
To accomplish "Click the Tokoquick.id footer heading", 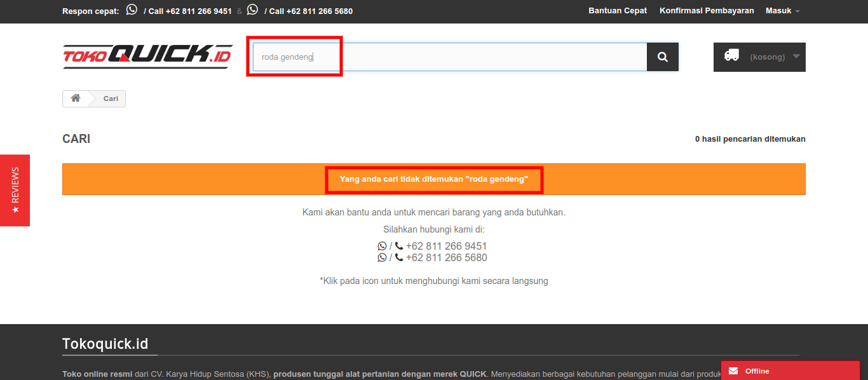I will 105,344.
